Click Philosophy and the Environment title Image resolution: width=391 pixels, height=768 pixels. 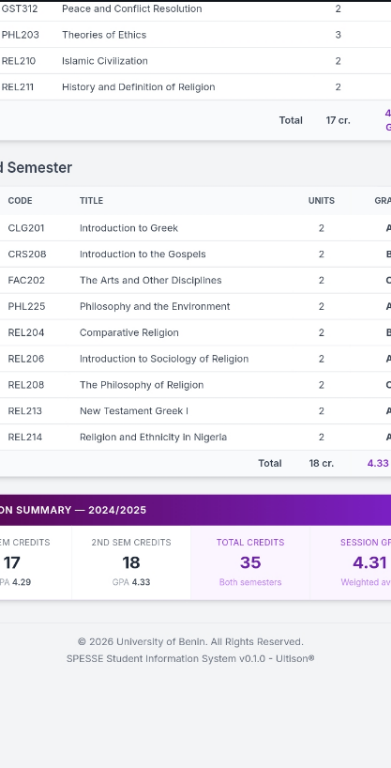pos(155,307)
